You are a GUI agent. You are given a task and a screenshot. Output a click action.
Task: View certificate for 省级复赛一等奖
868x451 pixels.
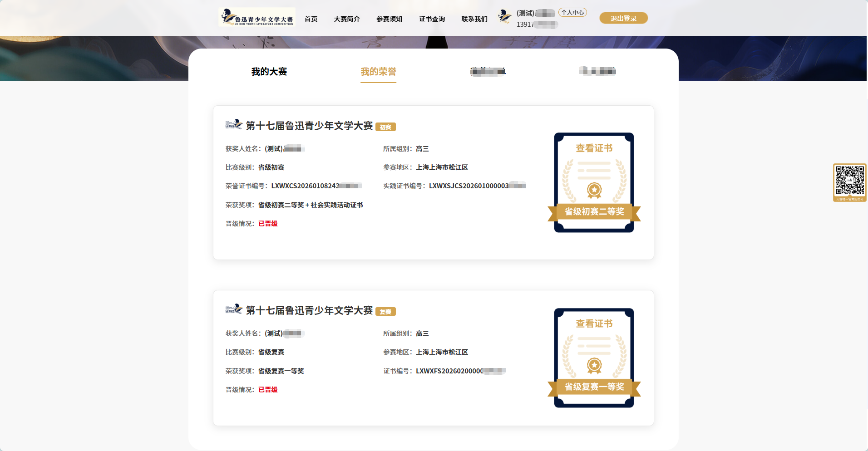(x=594, y=324)
